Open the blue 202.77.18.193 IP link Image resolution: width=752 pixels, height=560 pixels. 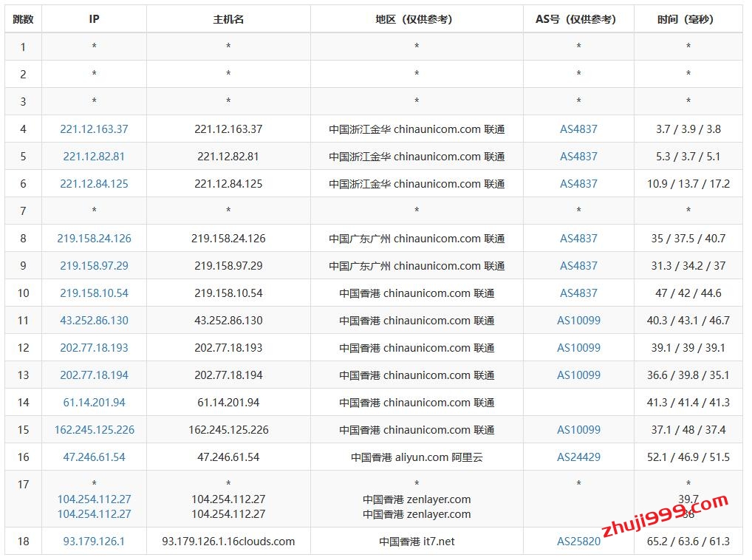(94, 348)
